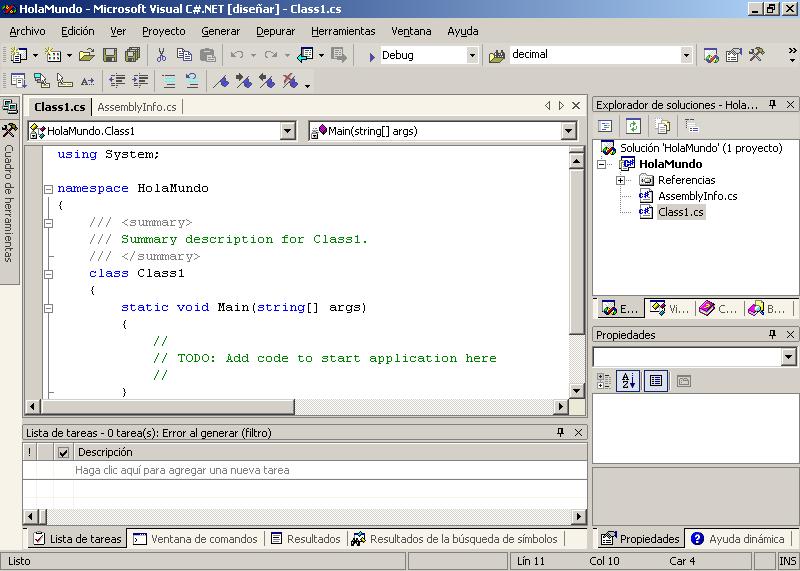The height and width of the screenshot is (571, 800).
Task: Toggle the categorized view in Propiedades
Action: (604, 381)
